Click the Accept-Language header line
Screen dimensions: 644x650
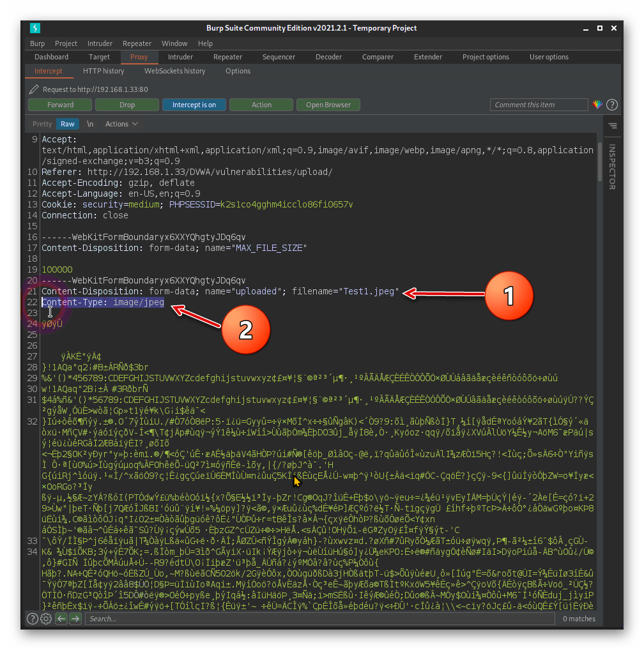(121, 193)
